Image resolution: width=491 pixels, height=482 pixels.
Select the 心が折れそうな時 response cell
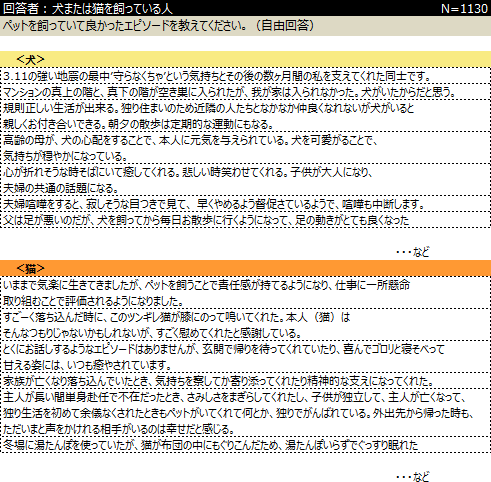(245, 180)
